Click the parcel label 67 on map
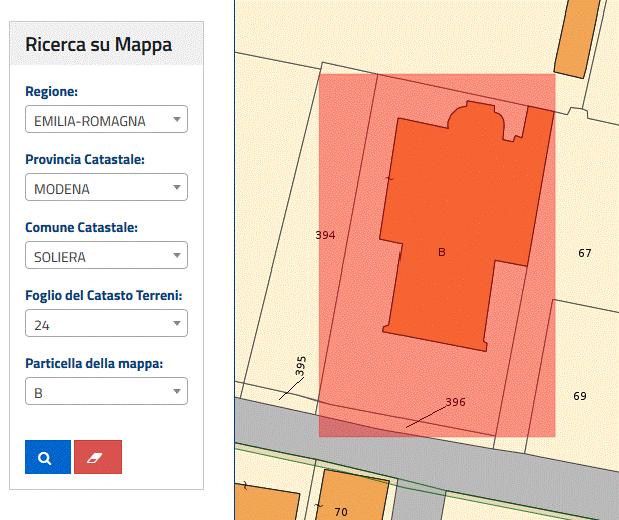This screenshot has height=520, width=619. click(585, 253)
